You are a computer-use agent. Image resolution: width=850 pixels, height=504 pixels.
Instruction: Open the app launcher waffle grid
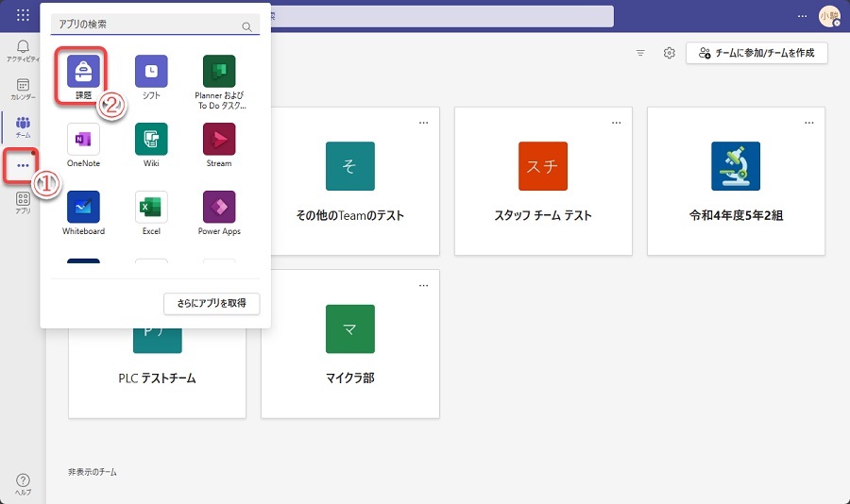23,15
